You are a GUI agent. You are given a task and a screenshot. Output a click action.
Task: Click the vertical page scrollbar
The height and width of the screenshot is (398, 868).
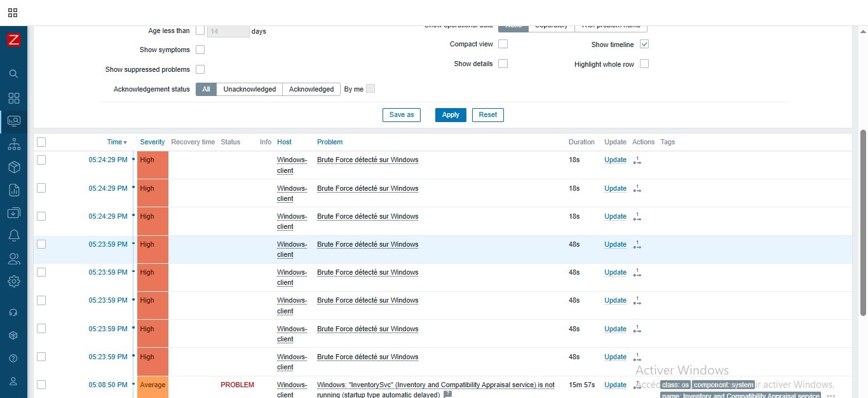863,223
